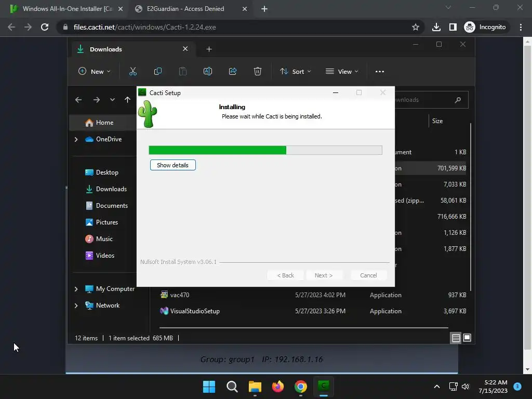
Task: Open the Windows Start menu
Action: click(x=209, y=387)
